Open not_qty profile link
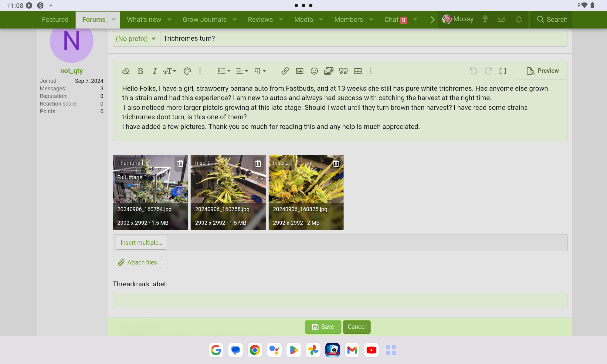The width and height of the screenshot is (607, 364). tap(72, 71)
